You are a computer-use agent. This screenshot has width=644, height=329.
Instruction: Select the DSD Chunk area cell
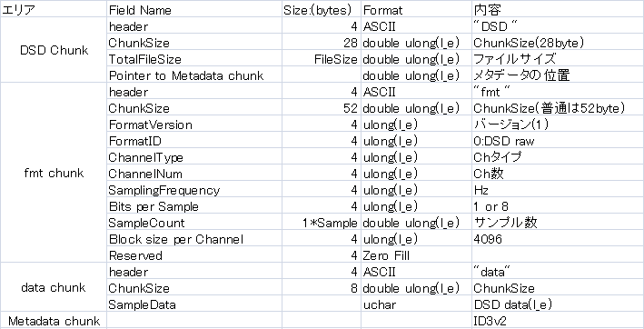pos(54,50)
